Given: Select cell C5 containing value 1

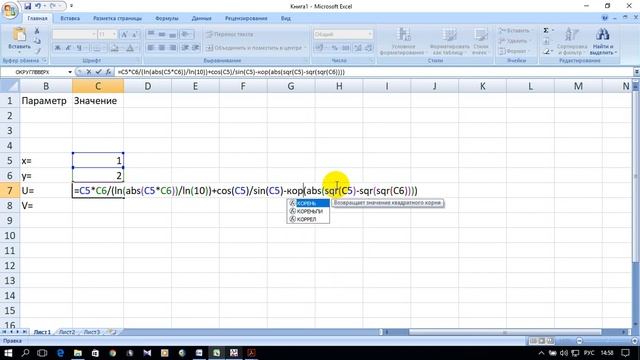Looking at the screenshot, I should click(98, 160).
